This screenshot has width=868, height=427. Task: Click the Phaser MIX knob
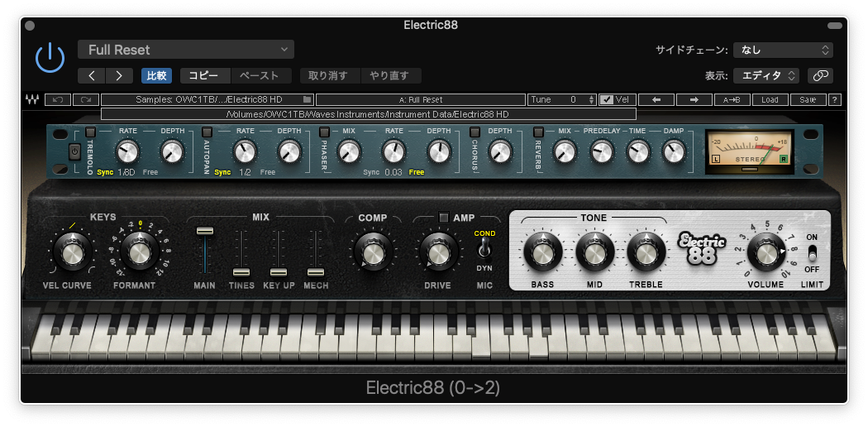(x=349, y=151)
